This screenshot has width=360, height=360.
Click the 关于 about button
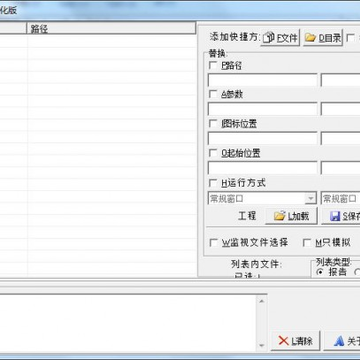click(x=342, y=341)
